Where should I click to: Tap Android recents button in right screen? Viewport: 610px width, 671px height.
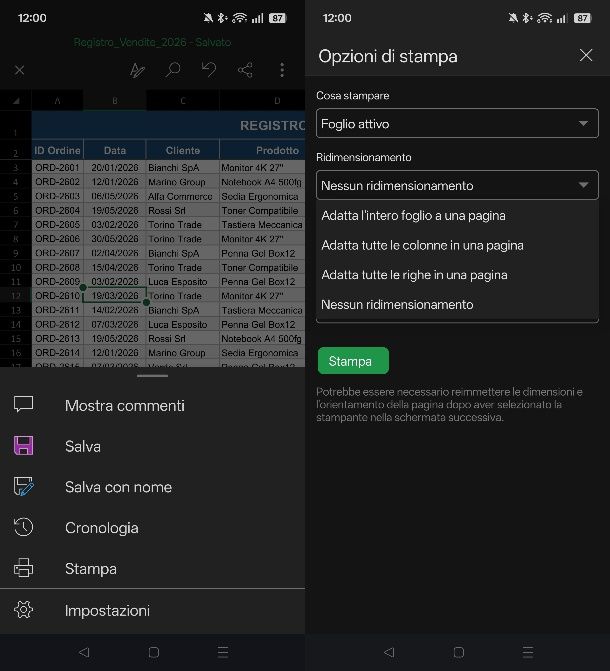click(x=528, y=652)
